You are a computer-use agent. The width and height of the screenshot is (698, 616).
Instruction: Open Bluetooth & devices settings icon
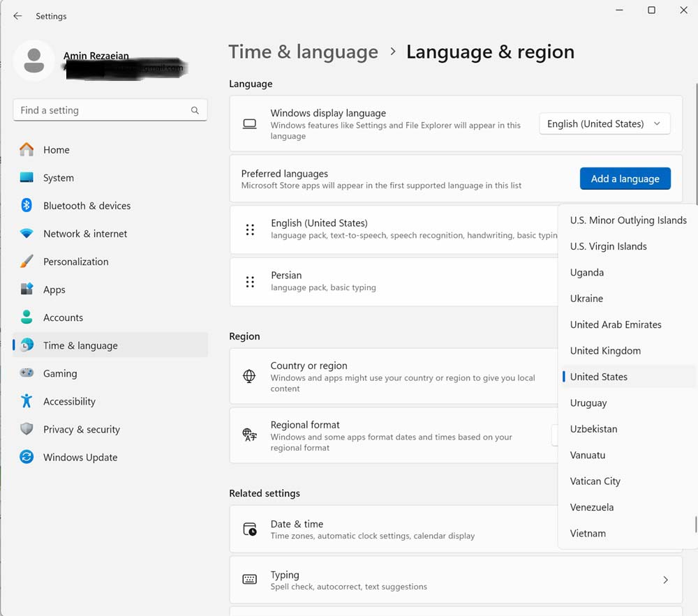[27, 205]
